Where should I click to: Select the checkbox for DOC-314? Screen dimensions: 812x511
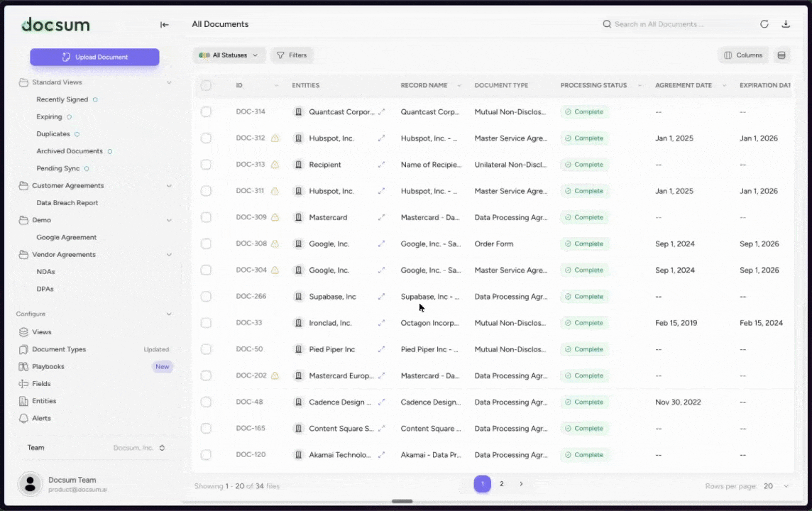click(206, 112)
